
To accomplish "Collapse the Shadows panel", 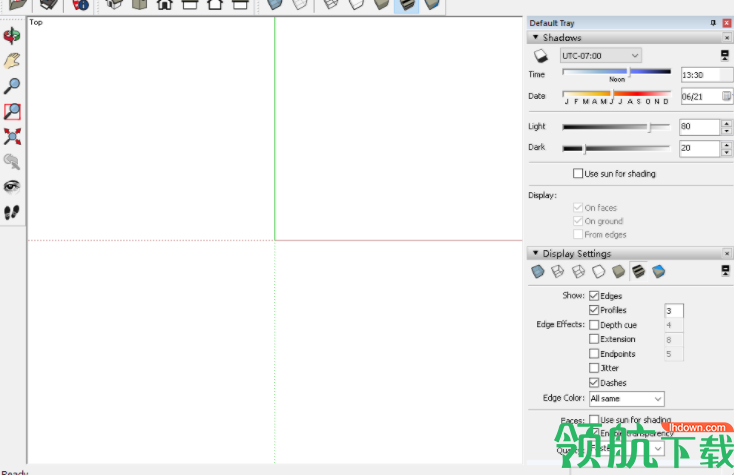I will (536, 37).
